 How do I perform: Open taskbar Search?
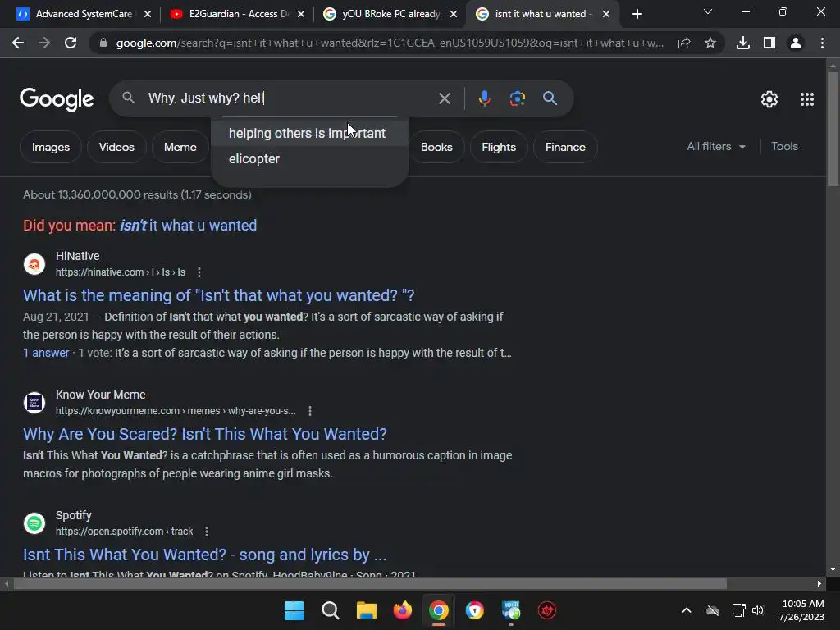[x=330, y=610]
